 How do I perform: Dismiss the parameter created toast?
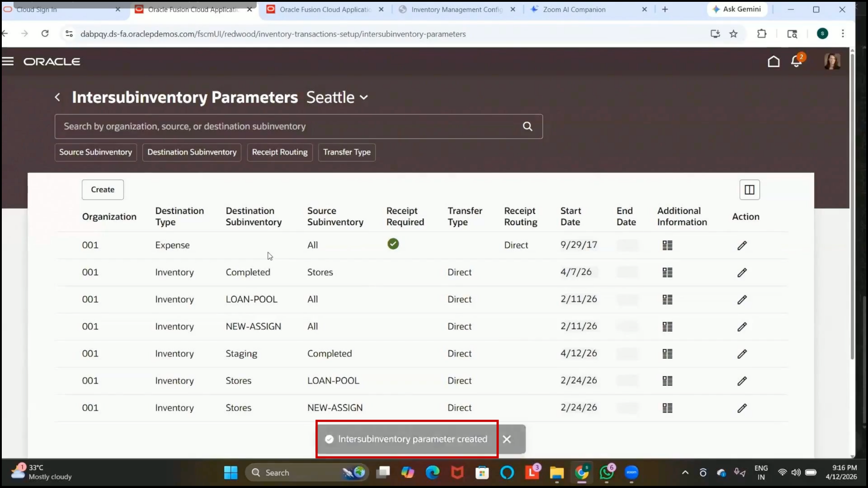pyautogui.click(x=507, y=439)
